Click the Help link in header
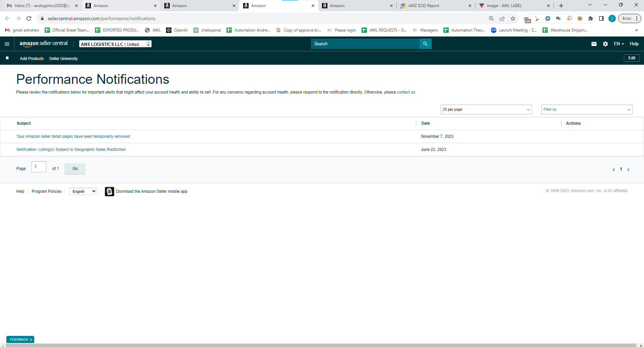The width and height of the screenshot is (644, 347). [x=634, y=44]
